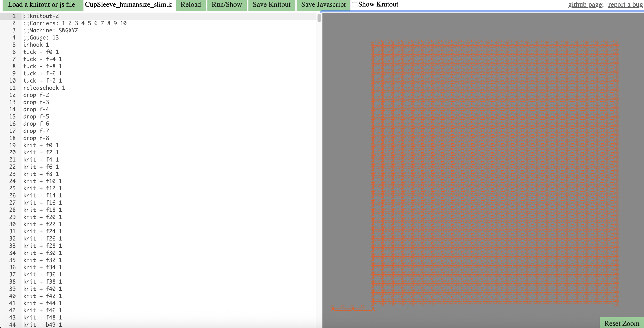Viewport: 644px width, 328px height.
Task: Open the github page link
Action: tap(585, 5)
